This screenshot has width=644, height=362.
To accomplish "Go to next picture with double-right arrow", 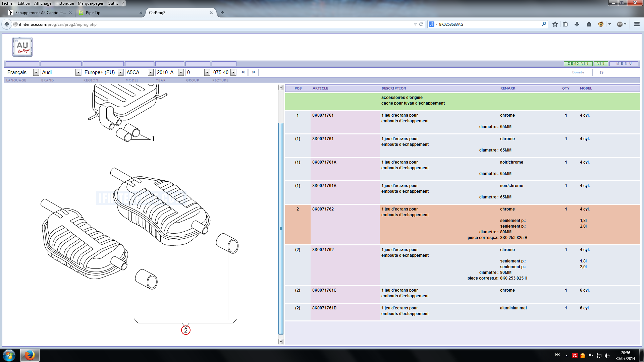I will [x=254, y=72].
